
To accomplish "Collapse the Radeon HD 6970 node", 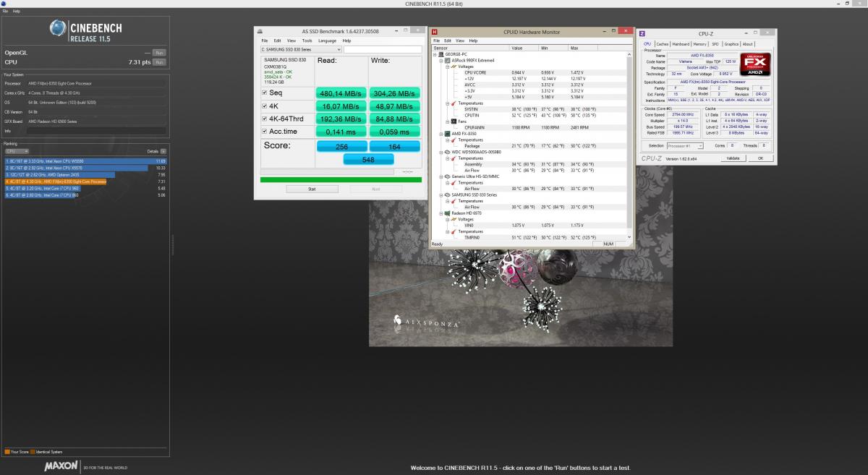I will 441,213.
